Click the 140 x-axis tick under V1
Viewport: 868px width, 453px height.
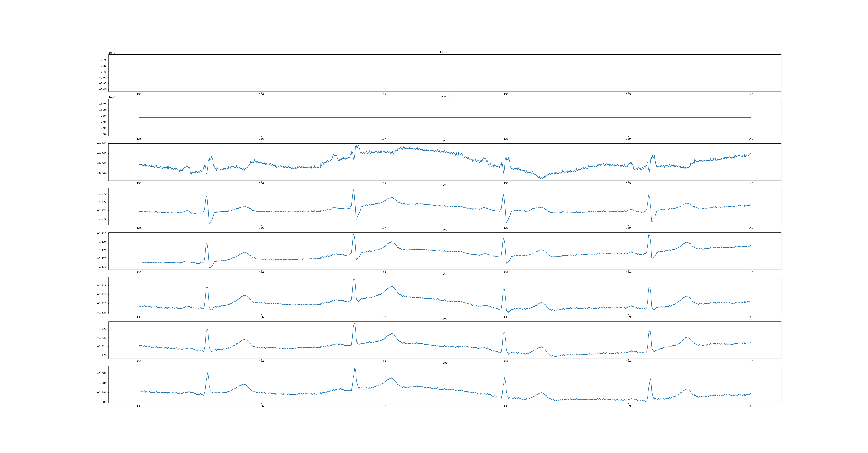pos(750,183)
